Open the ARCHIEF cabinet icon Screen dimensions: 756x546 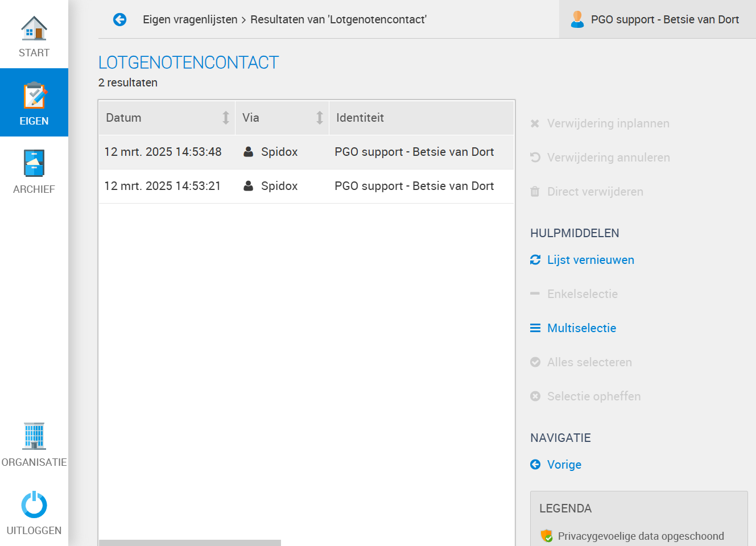(x=34, y=163)
